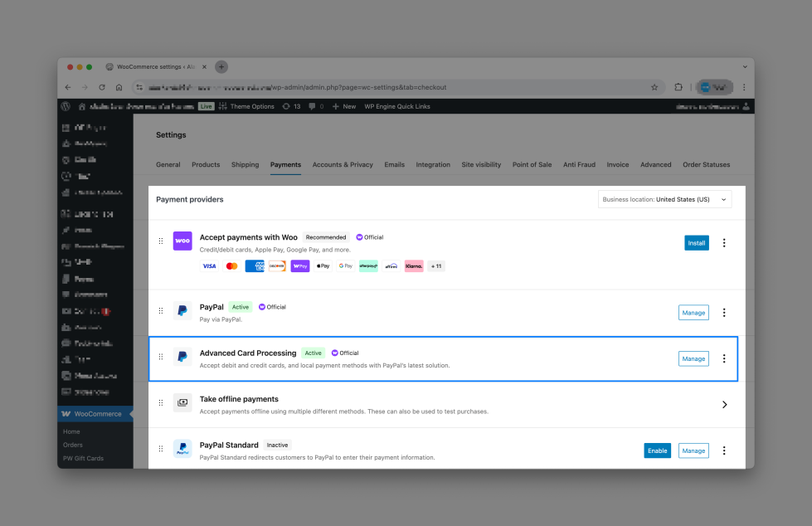This screenshot has width=812, height=526.
Task: Manage the PayPal provider
Action: coord(693,313)
